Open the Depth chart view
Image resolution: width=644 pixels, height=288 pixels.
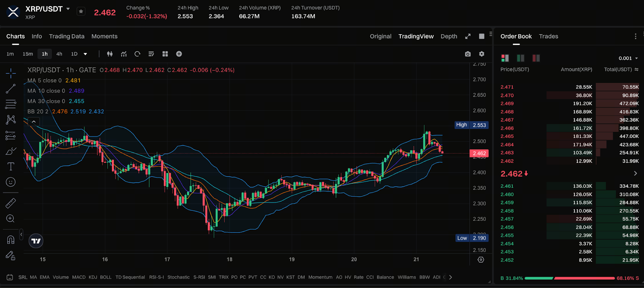448,36
